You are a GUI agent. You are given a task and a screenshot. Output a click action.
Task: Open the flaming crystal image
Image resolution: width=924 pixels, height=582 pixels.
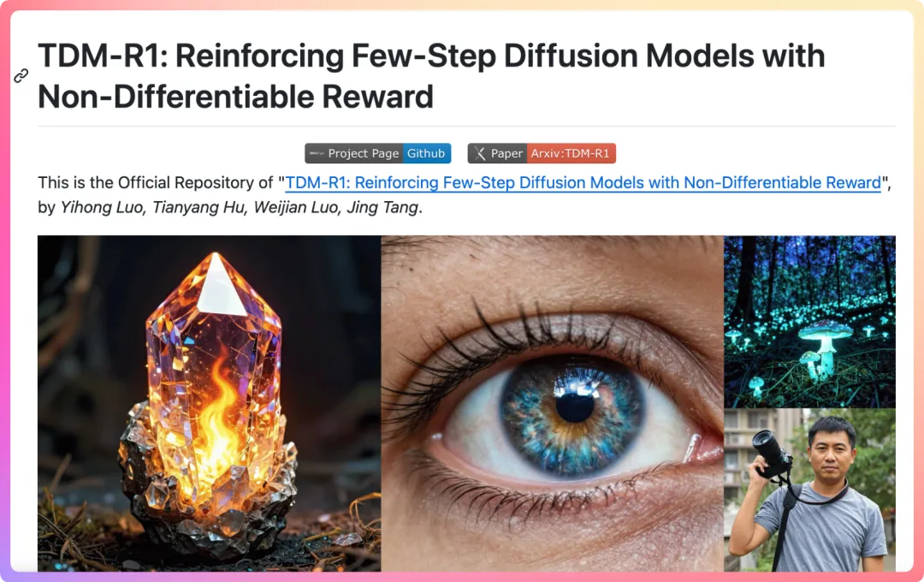210,403
